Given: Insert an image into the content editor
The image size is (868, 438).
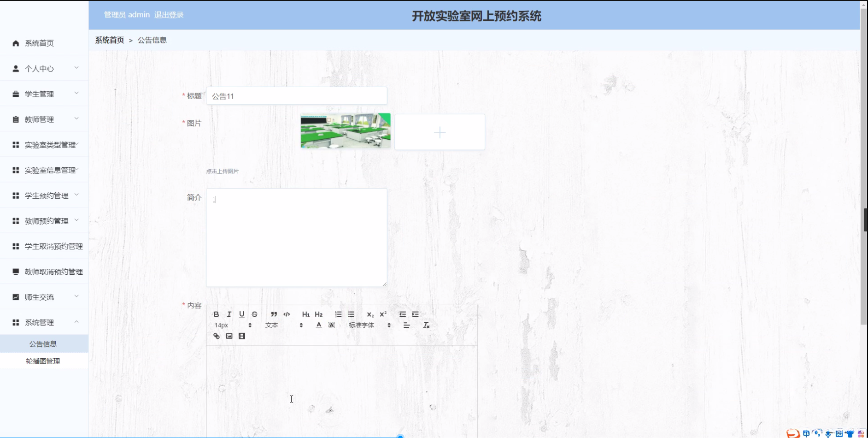Looking at the screenshot, I should (x=229, y=336).
